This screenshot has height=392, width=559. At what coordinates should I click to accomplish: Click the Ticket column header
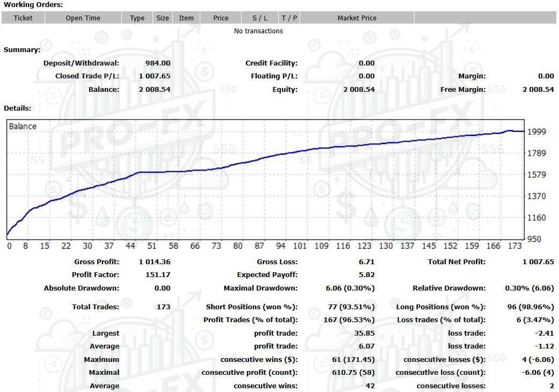coord(23,18)
